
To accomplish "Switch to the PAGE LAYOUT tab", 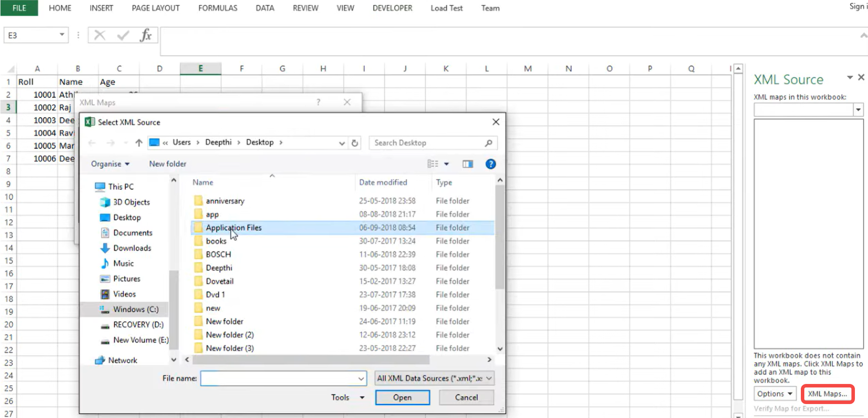I will pos(156,8).
